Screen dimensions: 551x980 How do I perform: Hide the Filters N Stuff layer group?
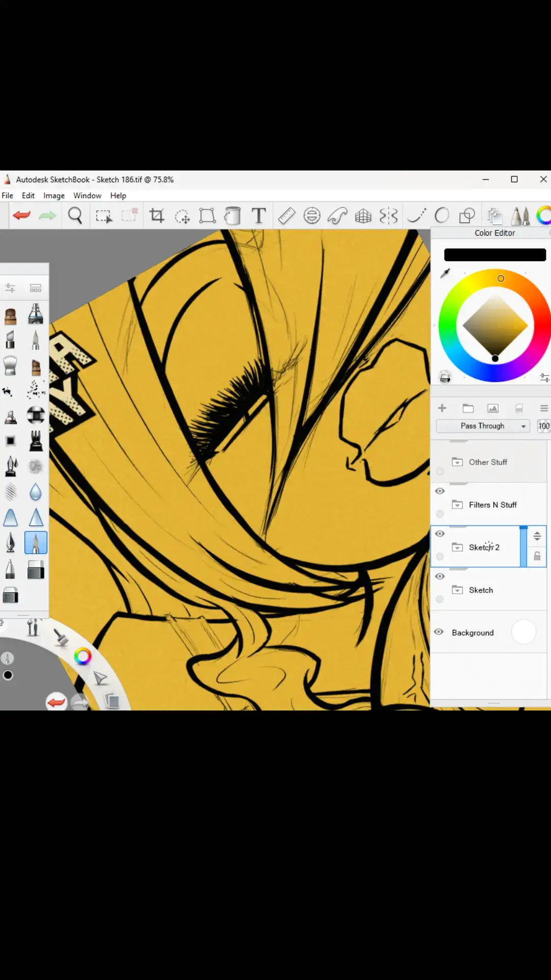[x=440, y=491]
